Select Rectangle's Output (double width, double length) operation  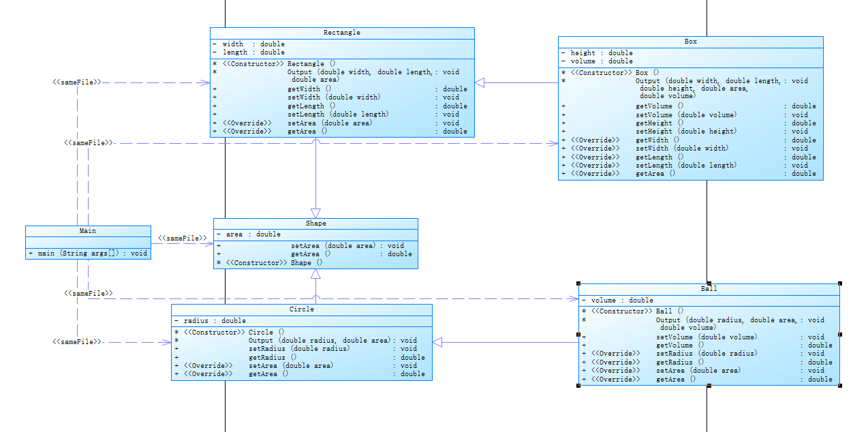[335, 76]
